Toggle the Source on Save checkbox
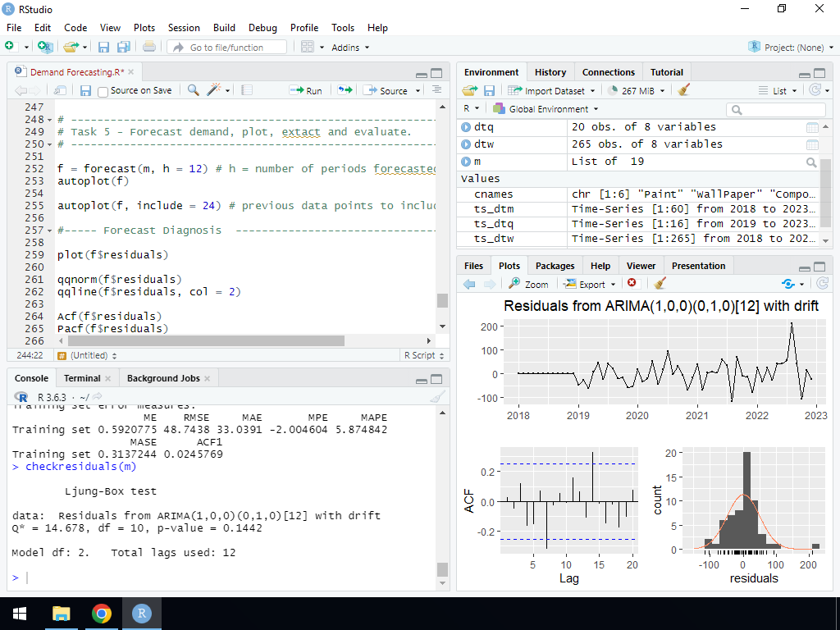 click(103, 91)
